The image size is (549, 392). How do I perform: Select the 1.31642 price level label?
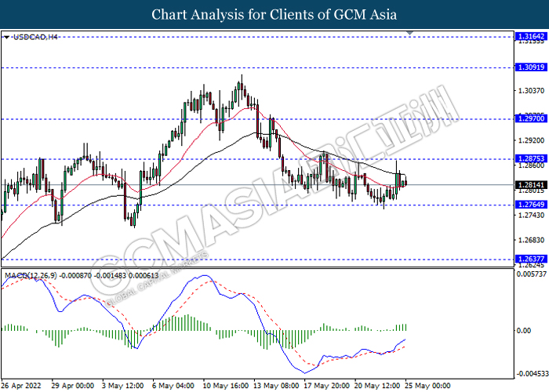tap(531, 36)
